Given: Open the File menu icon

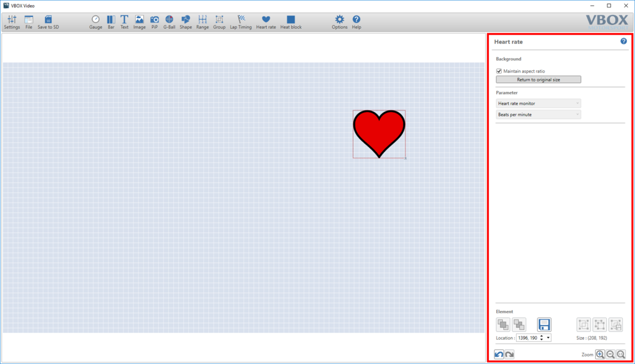Looking at the screenshot, I should click(29, 22).
